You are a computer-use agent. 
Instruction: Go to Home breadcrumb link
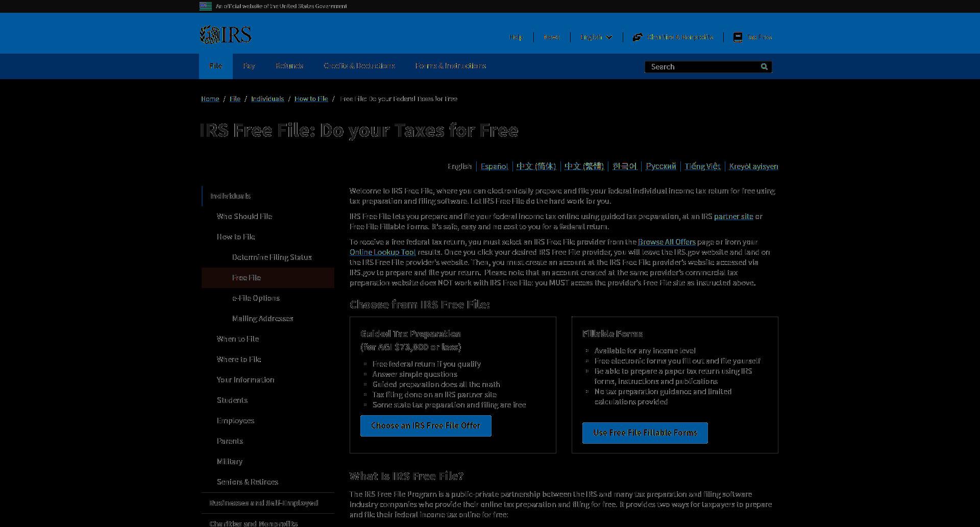[210, 99]
